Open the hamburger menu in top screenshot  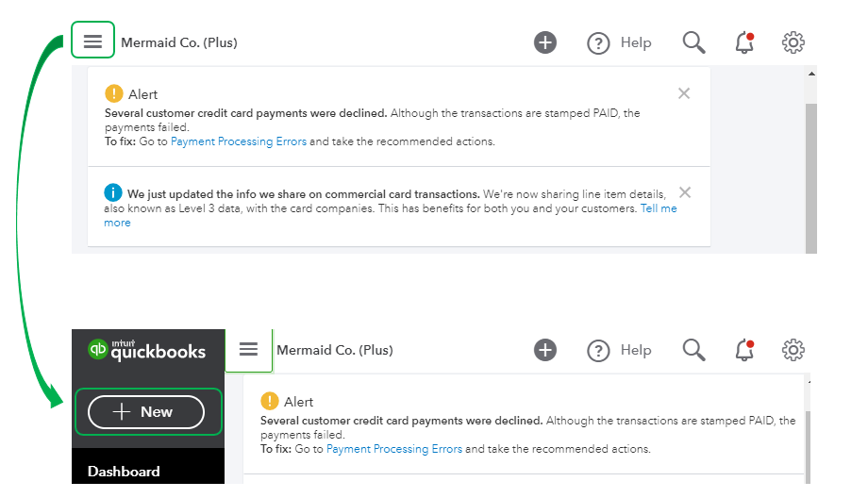tap(92, 41)
